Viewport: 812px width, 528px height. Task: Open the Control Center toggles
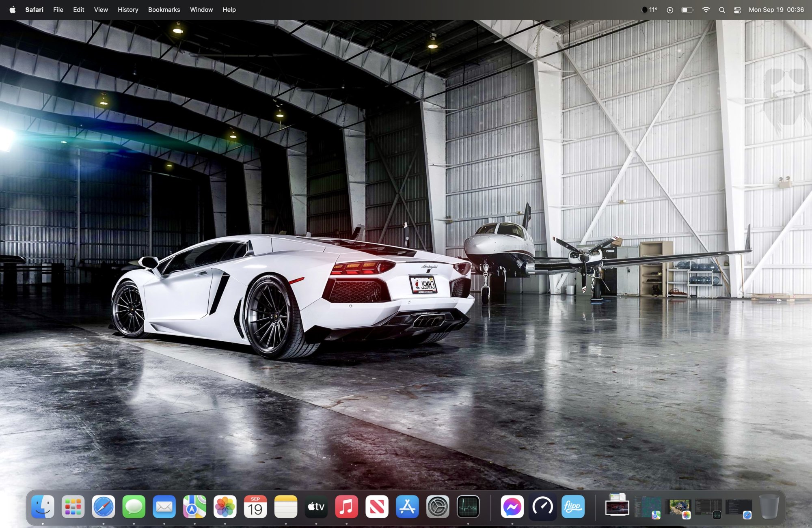click(737, 10)
